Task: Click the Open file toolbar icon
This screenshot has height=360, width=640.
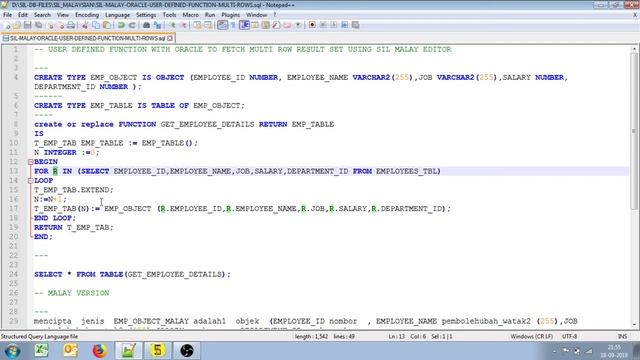Action: [17, 25]
